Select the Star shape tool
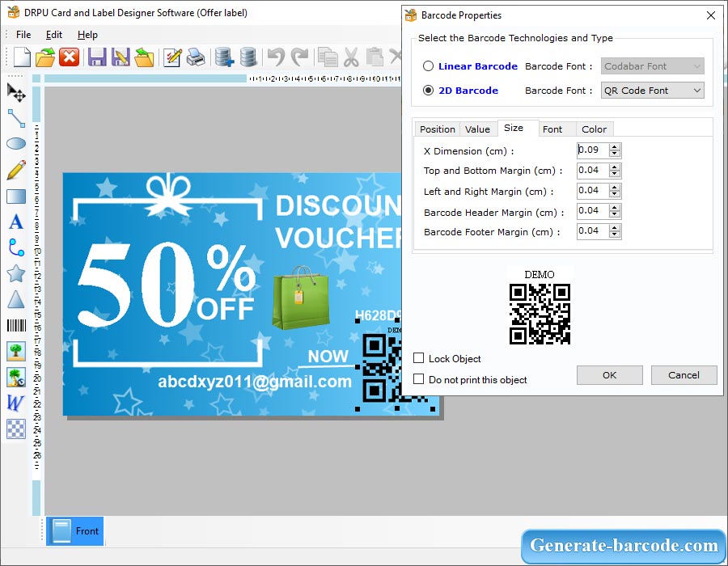 coord(16,274)
